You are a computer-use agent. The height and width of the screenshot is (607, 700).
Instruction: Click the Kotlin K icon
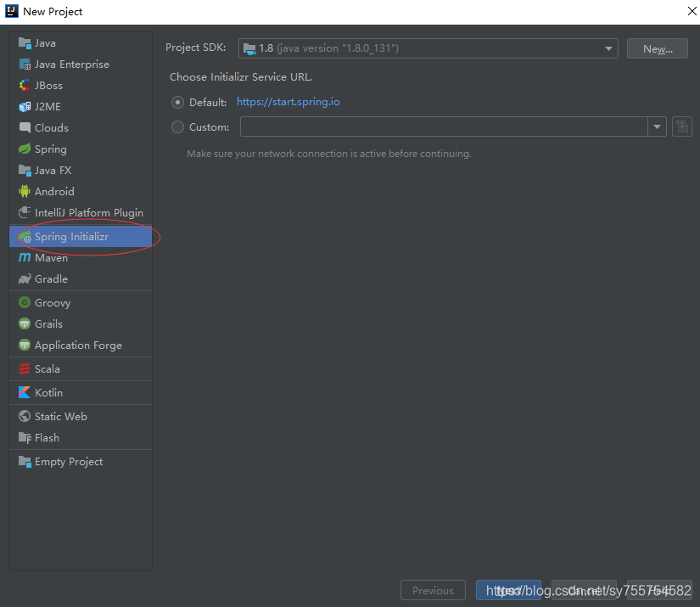(x=25, y=392)
